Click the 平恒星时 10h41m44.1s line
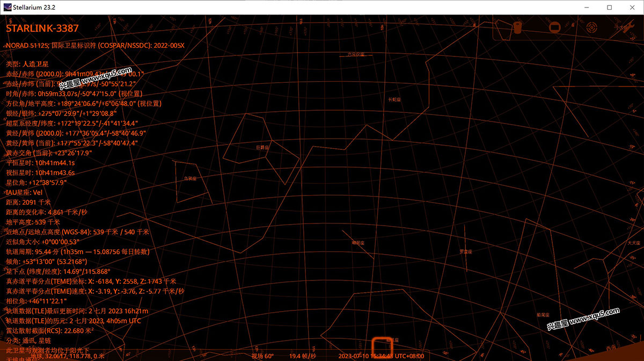Image resolution: width=644 pixels, height=361 pixels. 40,163
